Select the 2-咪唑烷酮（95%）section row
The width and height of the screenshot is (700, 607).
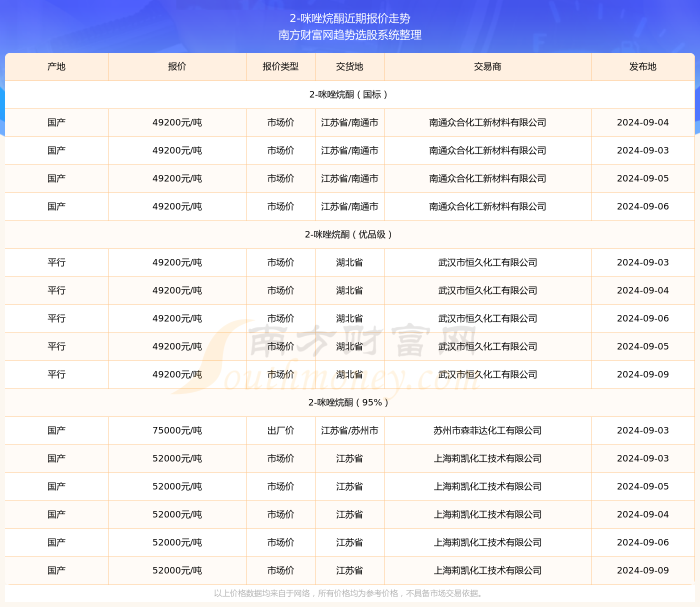pyautogui.click(x=349, y=402)
